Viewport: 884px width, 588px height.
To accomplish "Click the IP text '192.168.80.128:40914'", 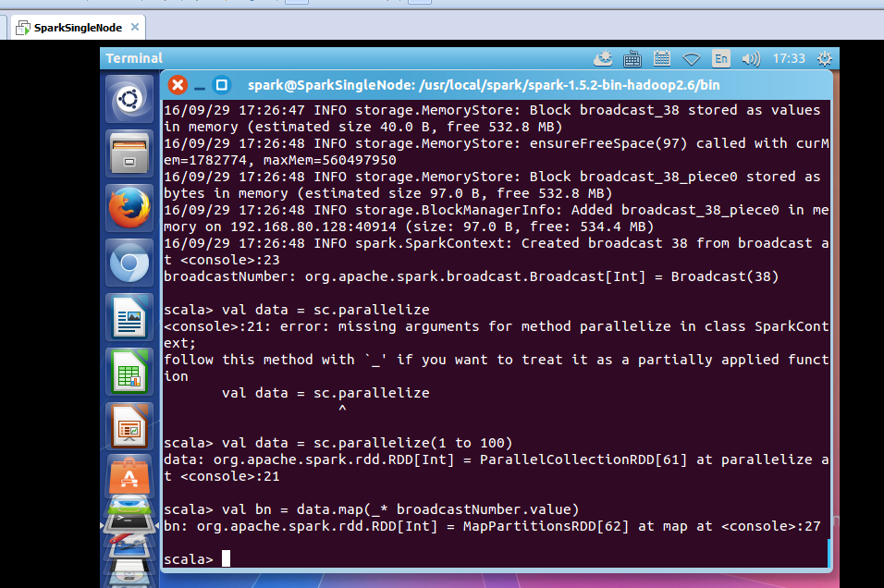I will pyautogui.click(x=313, y=227).
